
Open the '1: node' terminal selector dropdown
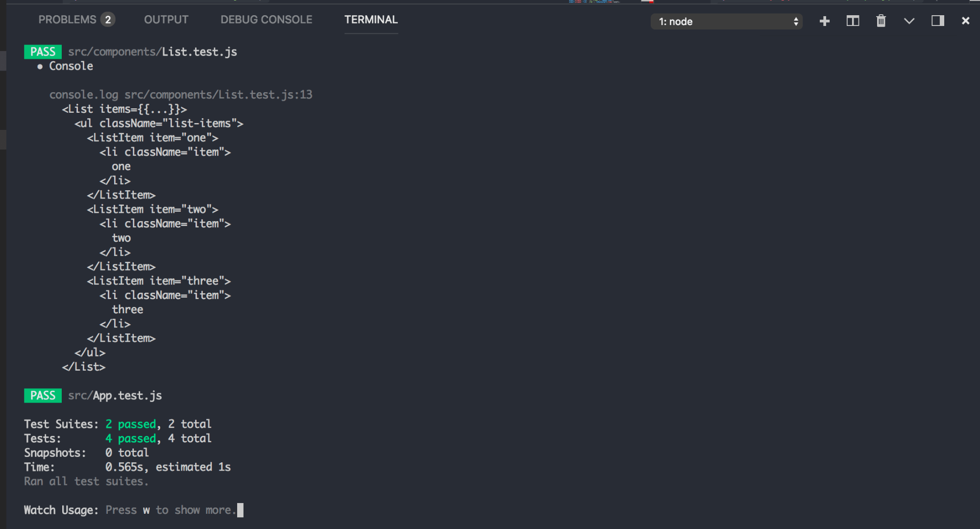click(727, 21)
